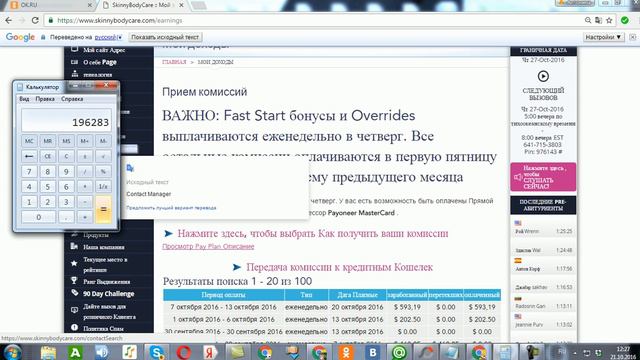This screenshot has width=640, height=360.
Task: Click the trophy icon beside Ранг Выдвижения
Action: [74, 280]
